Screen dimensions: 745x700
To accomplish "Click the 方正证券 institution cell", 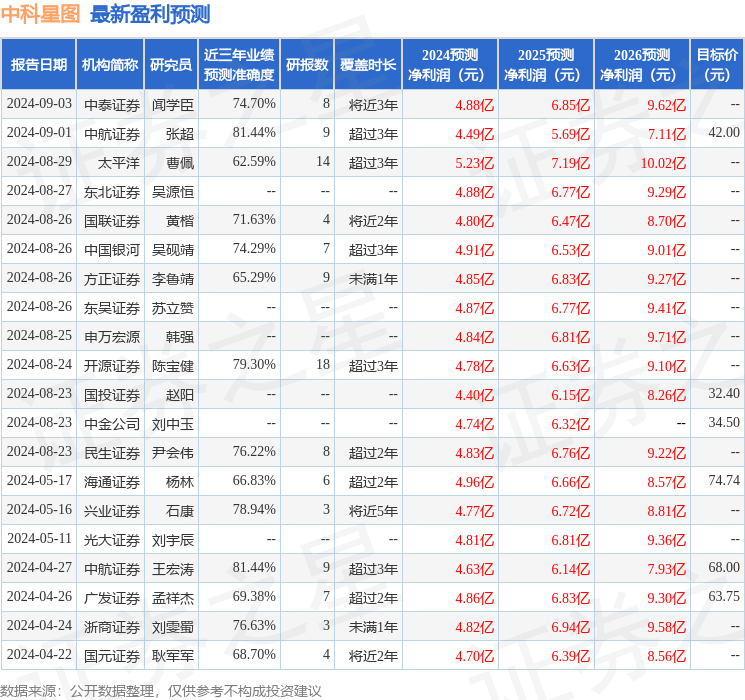I will [x=112, y=278].
